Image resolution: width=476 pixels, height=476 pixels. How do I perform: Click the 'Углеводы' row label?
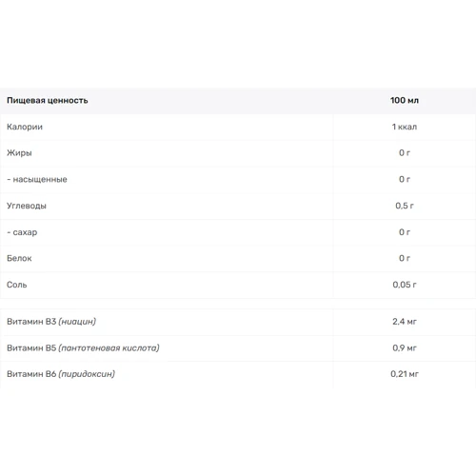click(x=27, y=206)
